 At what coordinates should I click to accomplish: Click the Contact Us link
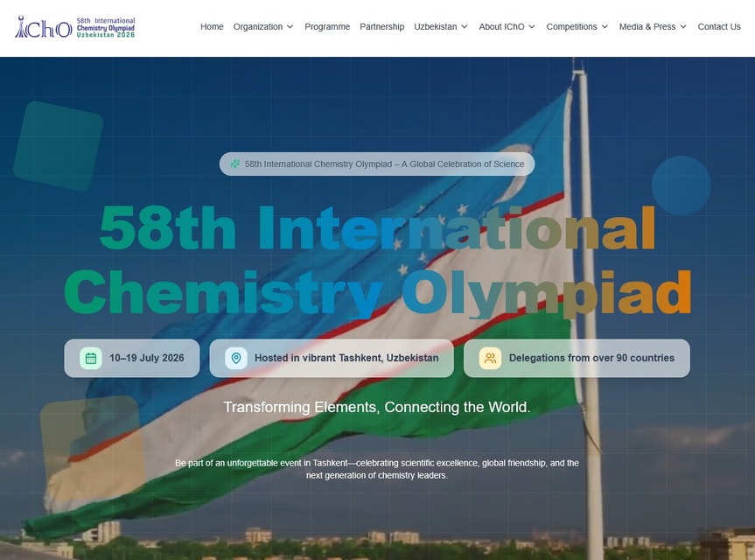coord(718,27)
